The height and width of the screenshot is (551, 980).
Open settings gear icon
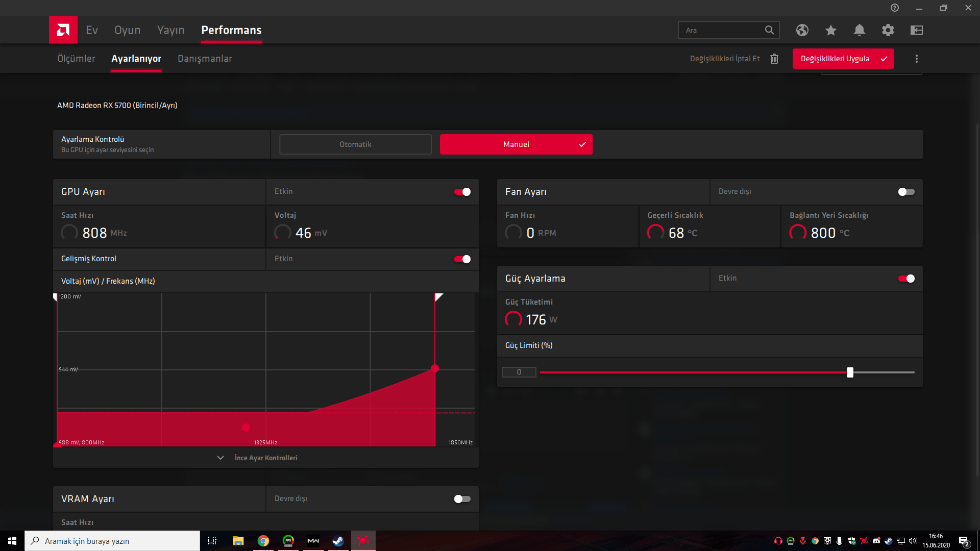888,30
